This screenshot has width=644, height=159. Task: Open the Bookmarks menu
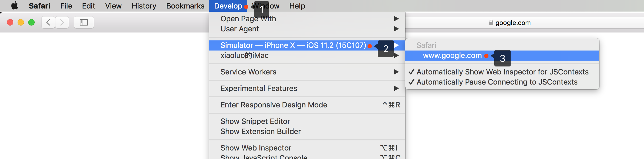[185, 6]
